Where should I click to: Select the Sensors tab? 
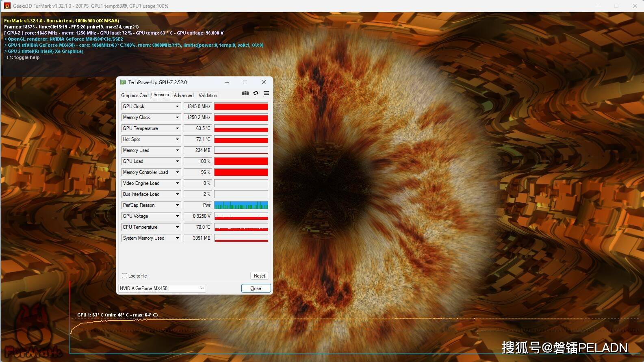click(161, 95)
